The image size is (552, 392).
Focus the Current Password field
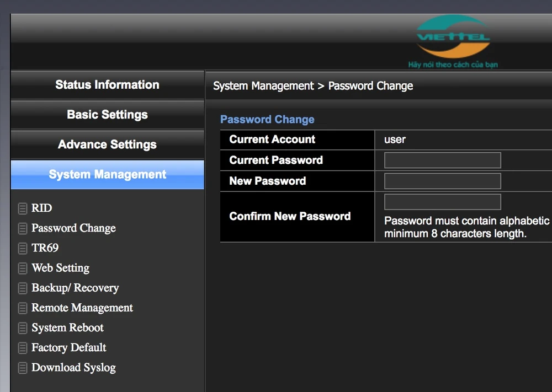442,160
